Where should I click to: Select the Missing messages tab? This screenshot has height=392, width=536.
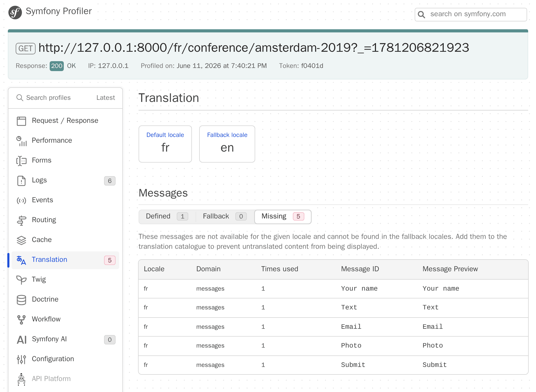click(x=283, y=216)
